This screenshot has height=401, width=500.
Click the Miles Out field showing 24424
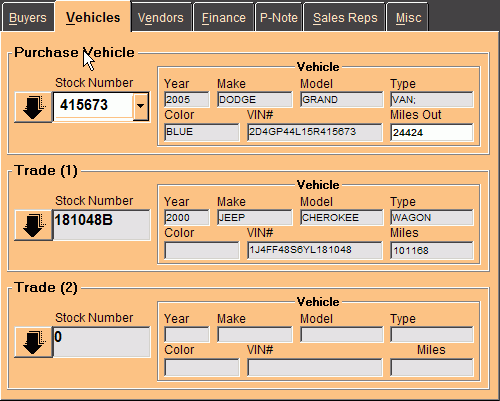point(432,132)
